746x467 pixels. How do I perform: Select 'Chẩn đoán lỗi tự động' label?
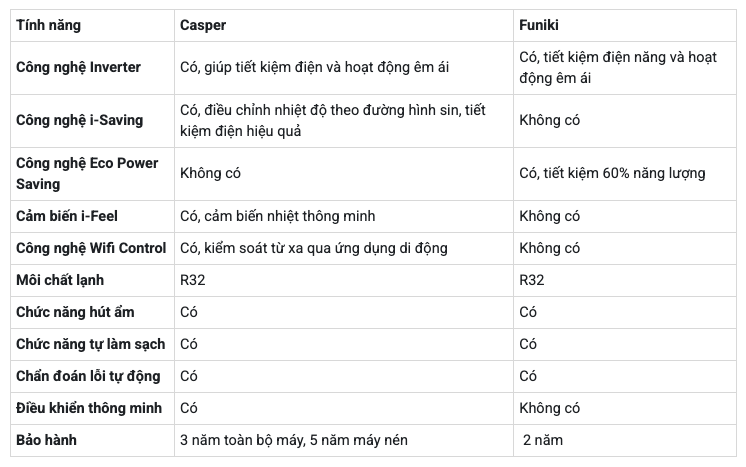88,376
